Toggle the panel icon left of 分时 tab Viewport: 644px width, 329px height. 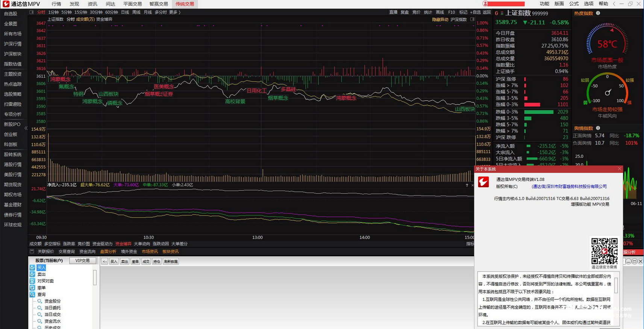tap(32, 12)
